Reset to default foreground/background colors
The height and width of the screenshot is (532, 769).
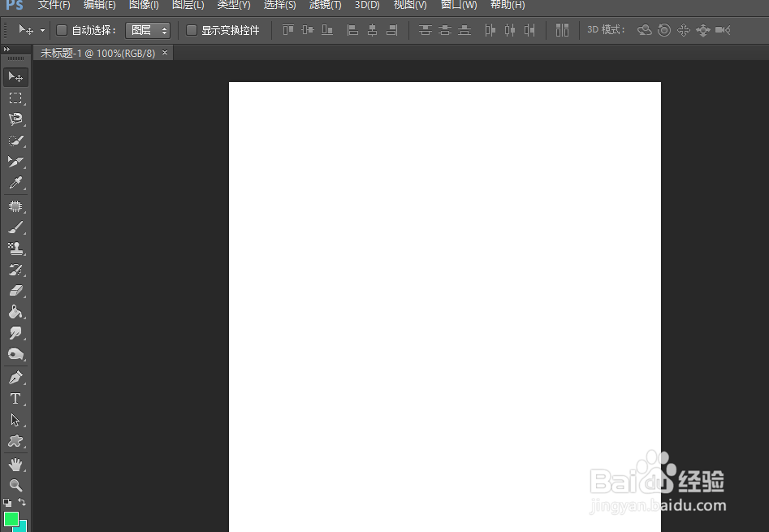click(x=7, y=503)
